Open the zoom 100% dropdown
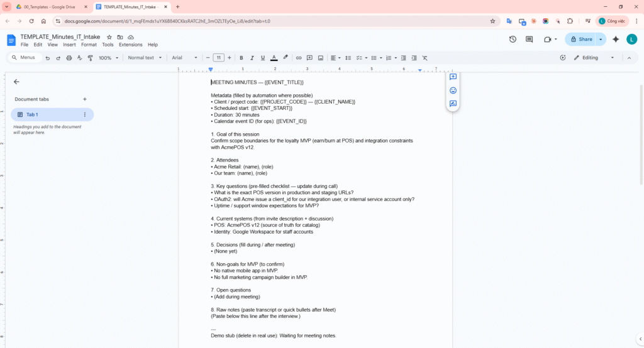The width and height of the screenshot is (644, 348). (108, 58)
